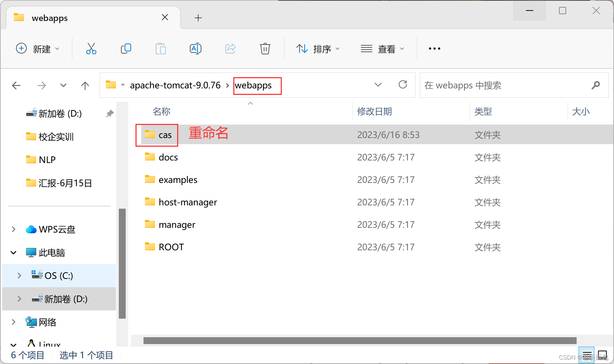Click the ROOT folder icon
614x364 pixels.
[150, 247]
